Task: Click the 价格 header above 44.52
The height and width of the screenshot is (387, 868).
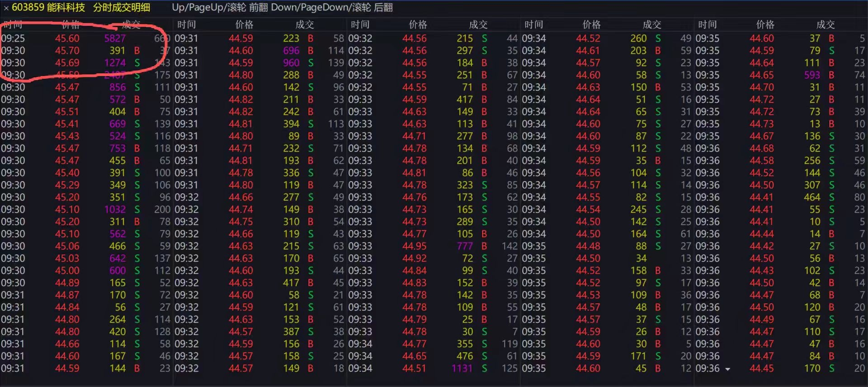Action: tap(591, 24)
